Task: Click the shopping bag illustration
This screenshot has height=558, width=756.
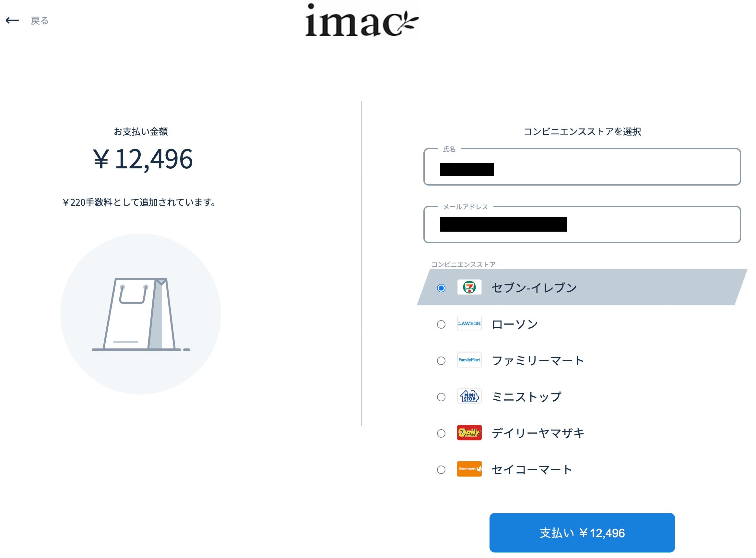Action: [141, 315]
